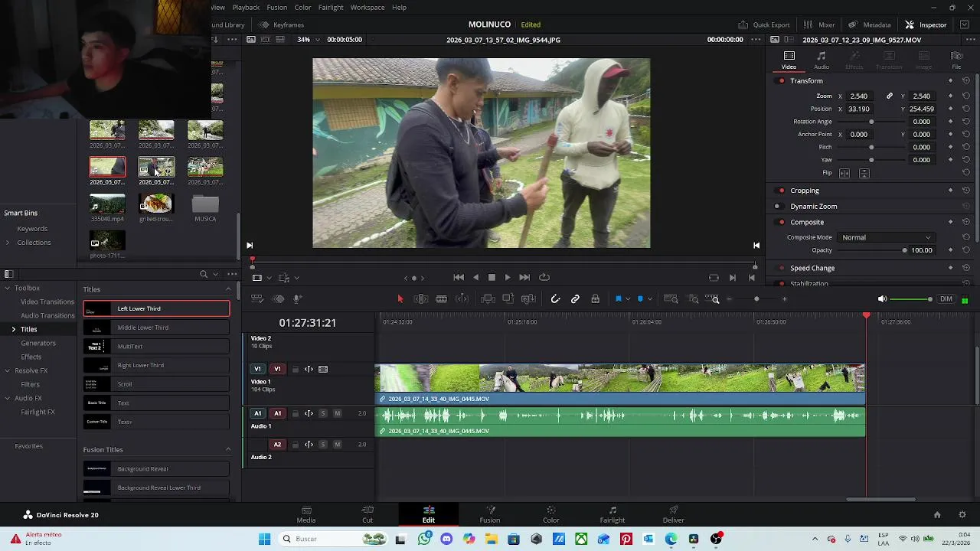Click the Replace Clip toolbar icon
The width and height of the screenshot is (980, 551).
(x=528, y=299)
